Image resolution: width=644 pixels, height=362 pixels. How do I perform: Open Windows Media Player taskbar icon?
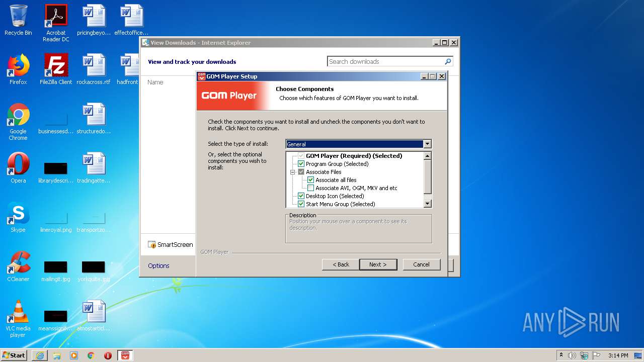point(74,355)
